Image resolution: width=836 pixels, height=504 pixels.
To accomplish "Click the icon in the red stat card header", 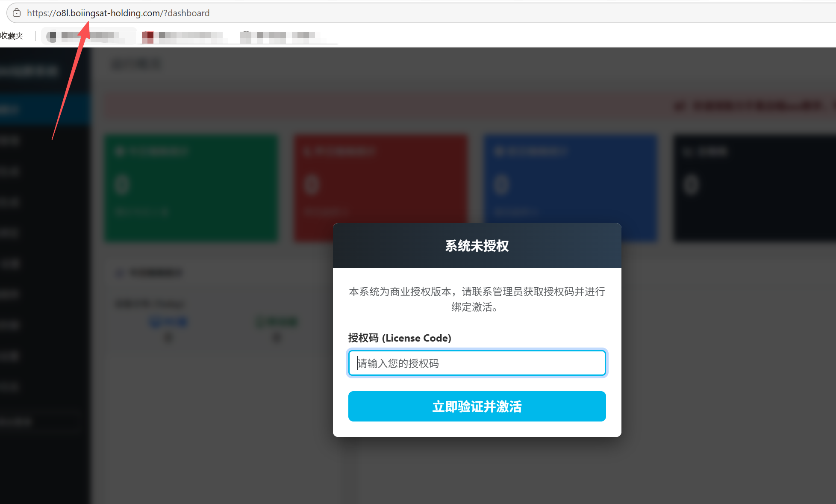I will 307,151.
